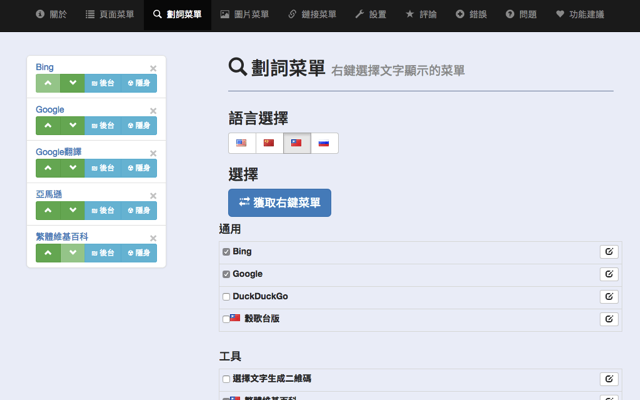Move 繁體維基百科 down in the list
This screenshot has width=640, height=400.
(73, 253)
